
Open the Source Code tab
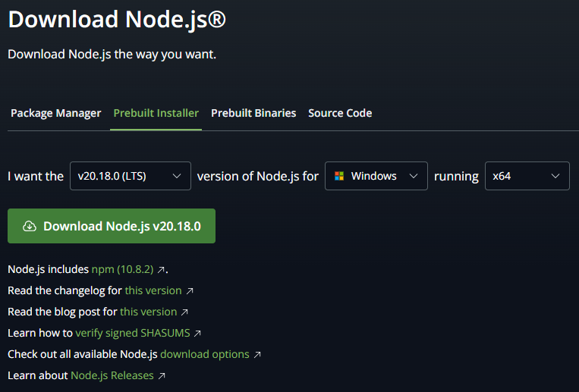[x=340, y=113]
